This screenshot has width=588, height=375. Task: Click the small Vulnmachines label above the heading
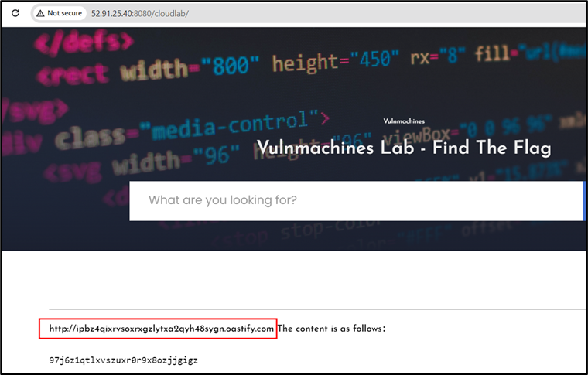pos(404,121)
